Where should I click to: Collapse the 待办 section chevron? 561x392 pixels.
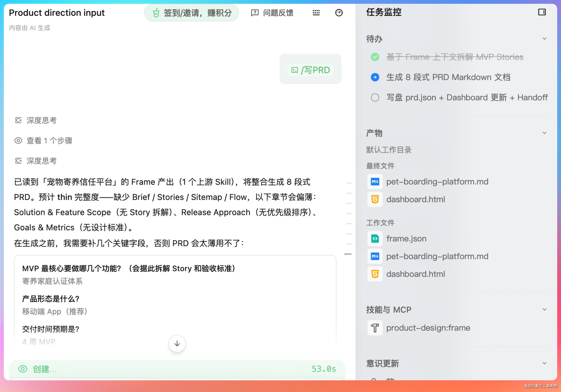(x=544, y=39)
